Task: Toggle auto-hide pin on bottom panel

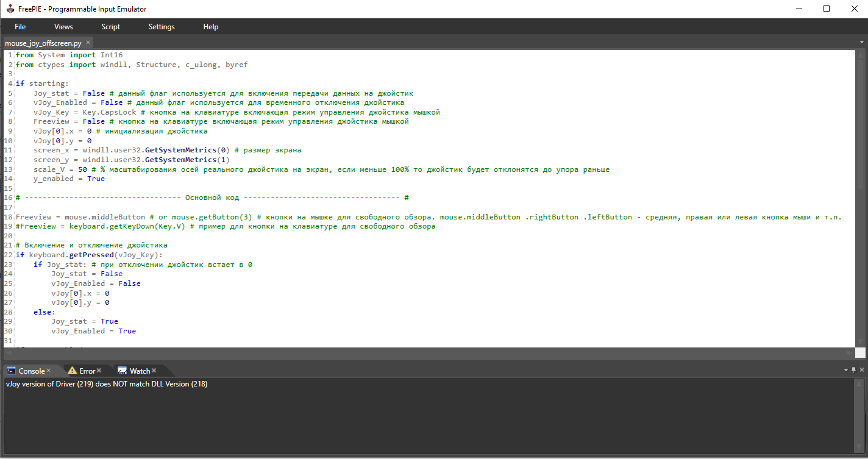Action: 853,370
